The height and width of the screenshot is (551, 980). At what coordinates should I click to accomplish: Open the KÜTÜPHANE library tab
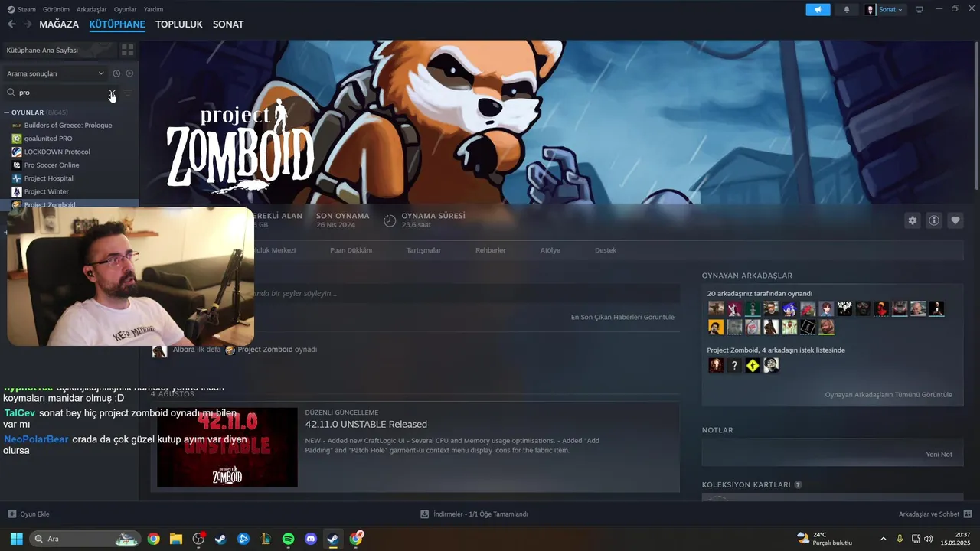(117, 24)
